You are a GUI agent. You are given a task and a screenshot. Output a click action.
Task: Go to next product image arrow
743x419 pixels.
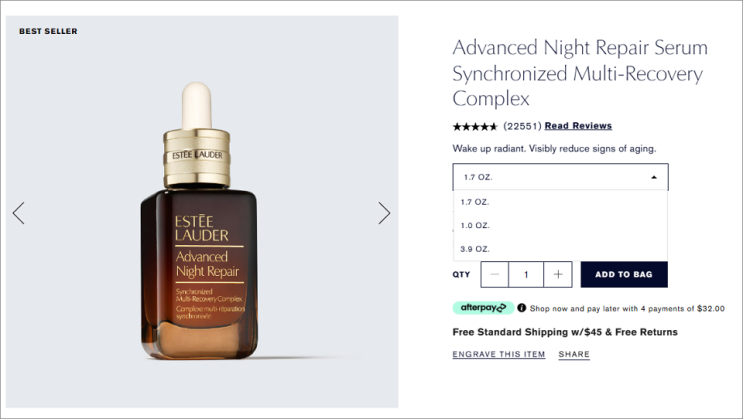tap(384, 213)
